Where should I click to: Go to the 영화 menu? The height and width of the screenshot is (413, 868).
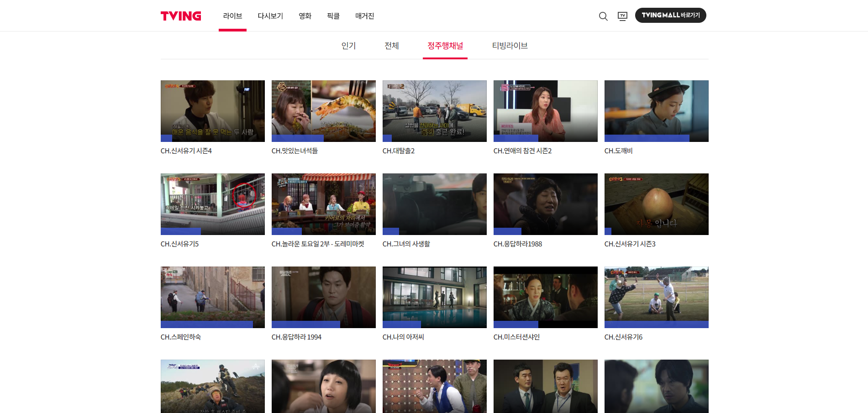click(305, 16)
